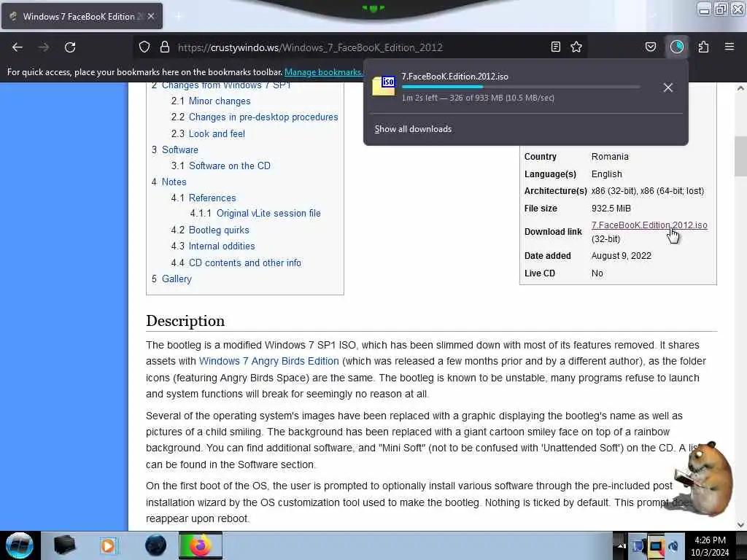The height and width of the screenshot is (560, 747).
Task: Toggle the downloads progress toolbar button
Action: coord(677,47)
